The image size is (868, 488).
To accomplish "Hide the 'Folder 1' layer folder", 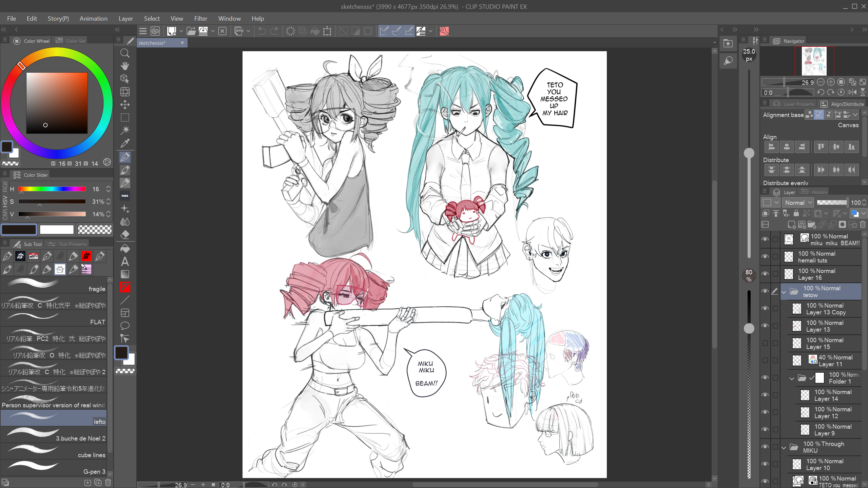I will pyautogui.click(x=765, y=378).
